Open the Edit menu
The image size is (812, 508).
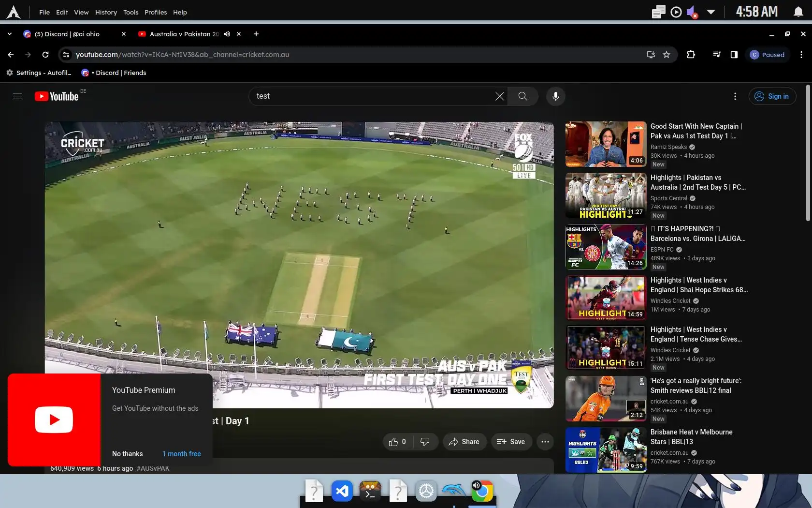62,12
